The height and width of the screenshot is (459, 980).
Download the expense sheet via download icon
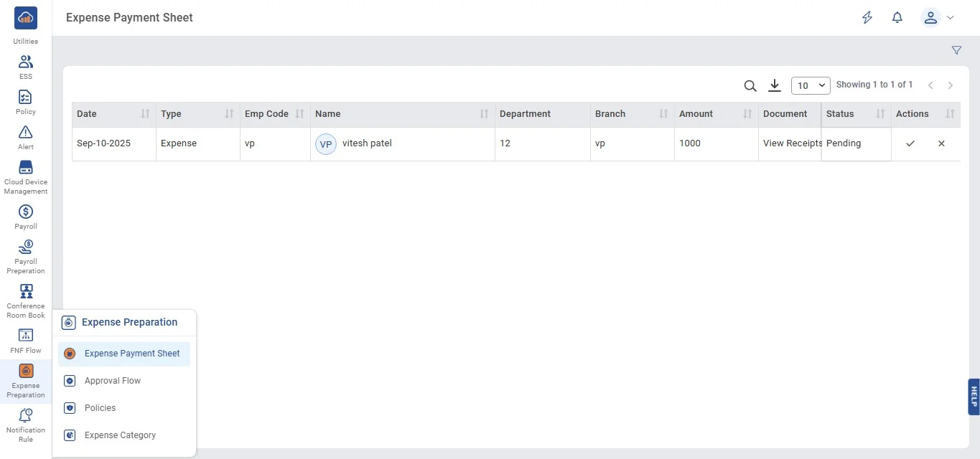pos(774,85)
